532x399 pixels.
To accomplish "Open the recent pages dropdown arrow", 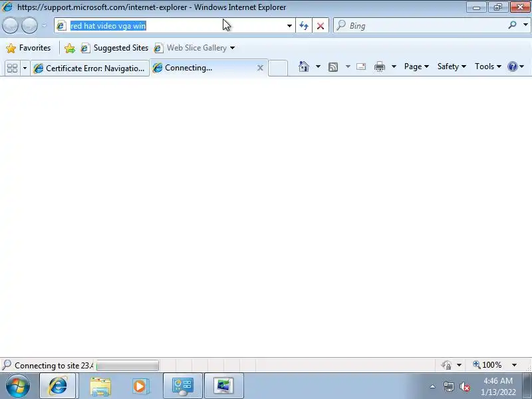I will pyautogui.click(x=44, y=25).
